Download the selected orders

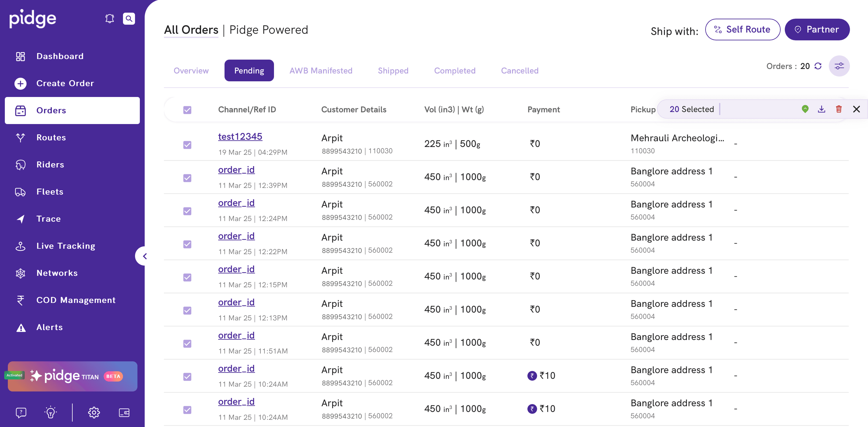click(821, 109)
